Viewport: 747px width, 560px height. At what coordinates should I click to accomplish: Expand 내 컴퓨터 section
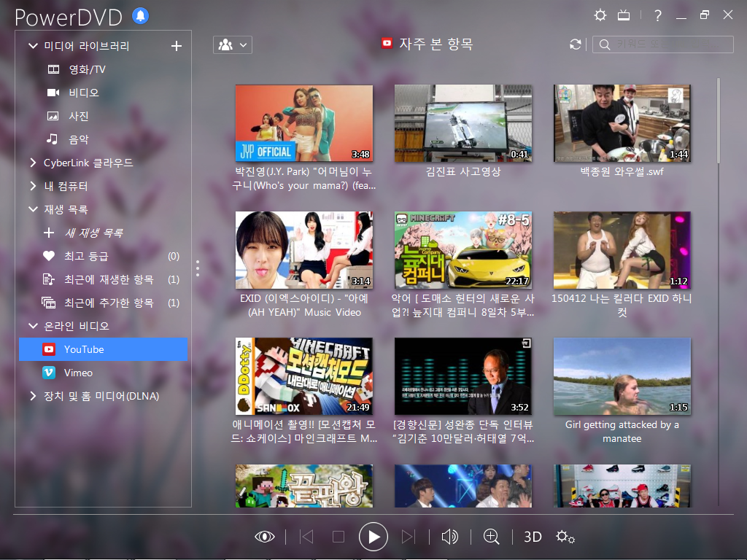click(x=33, y=186)
